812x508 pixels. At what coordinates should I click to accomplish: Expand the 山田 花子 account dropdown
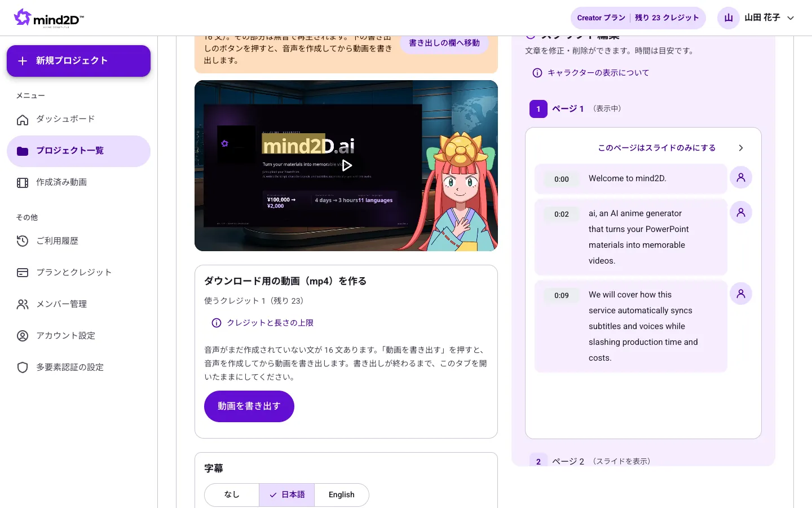[x=791, y=18]
